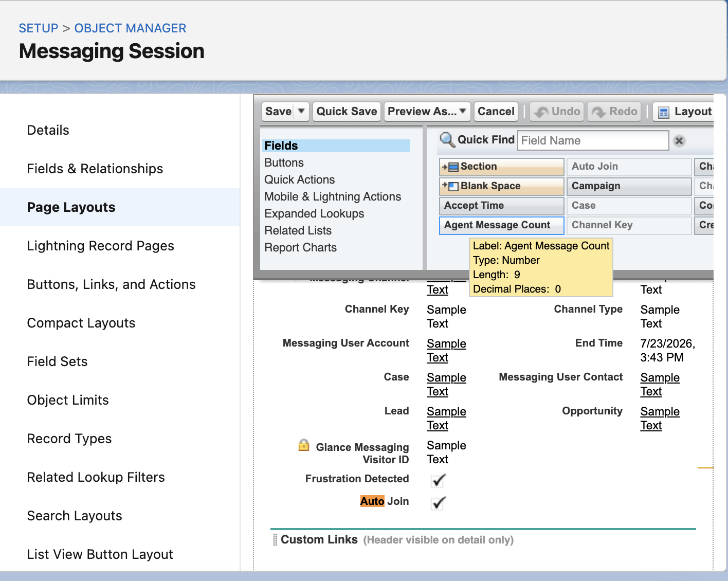Image resolution: width=728 pixels, height=581 pixels.
Task: Open the Save dropdown arrow
Action: 301,111
